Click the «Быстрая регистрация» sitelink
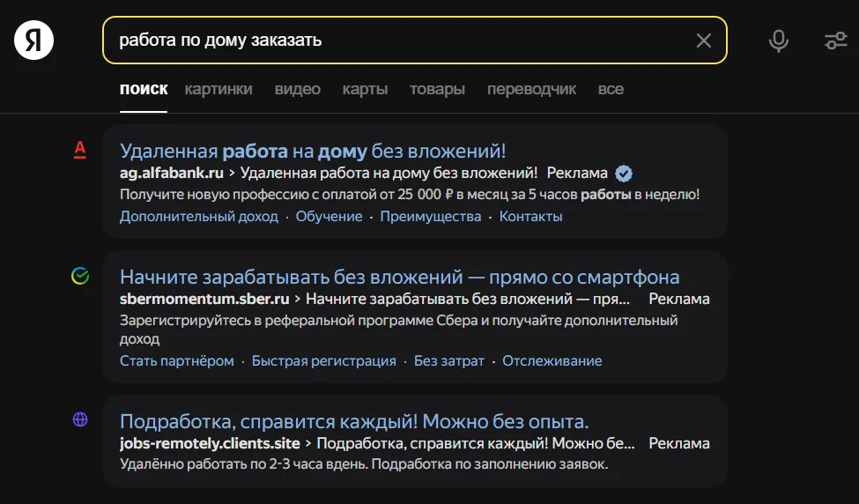The width and height of the screenshot is (859, 504). pos(324,361)
